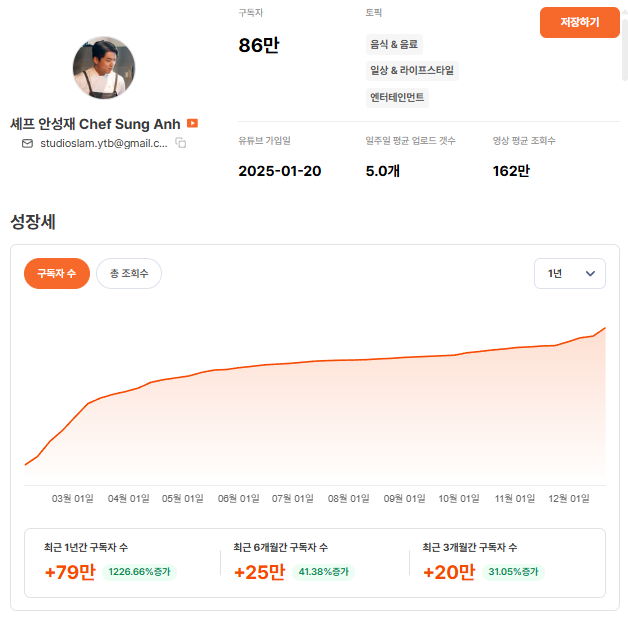Click the 2025-01-20 YouTube join date
The width and height of the screenshot is (628, 624).
pyautogui.click(x=279, y=171)
